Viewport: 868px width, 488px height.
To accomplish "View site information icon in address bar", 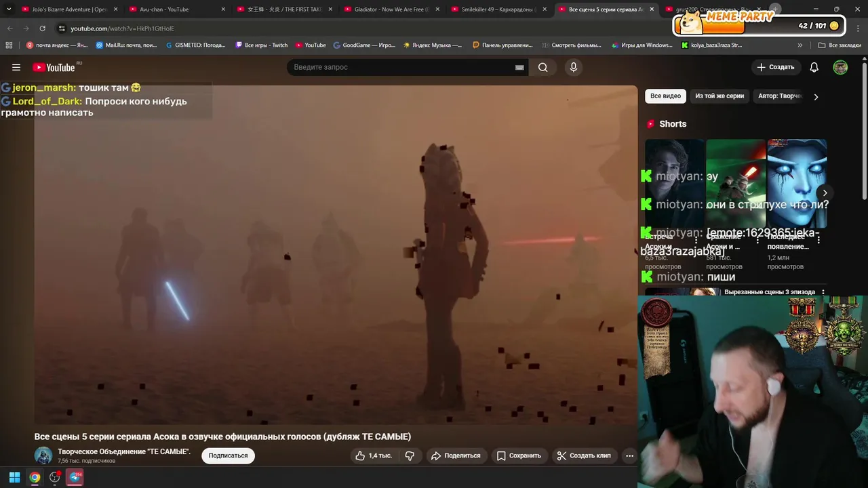I will click(x=62, y=28).
